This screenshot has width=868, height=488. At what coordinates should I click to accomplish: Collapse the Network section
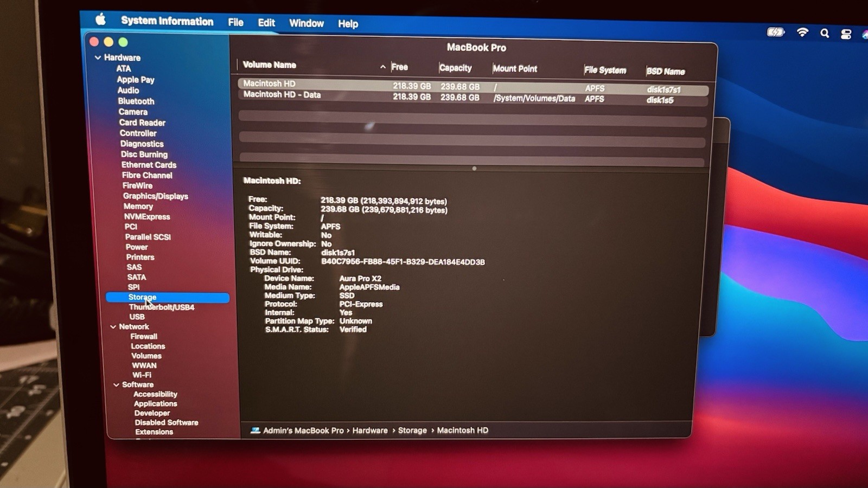113,327
